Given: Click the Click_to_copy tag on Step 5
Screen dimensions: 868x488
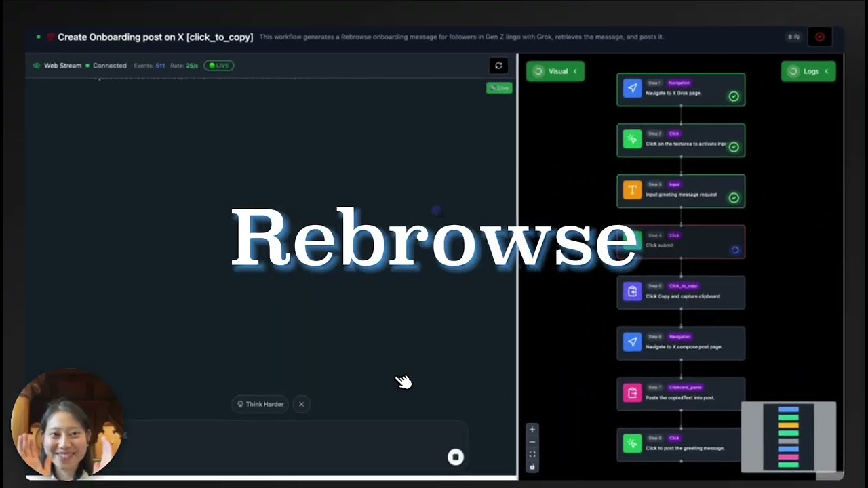Looking at the screenshot, I should 683,286.
